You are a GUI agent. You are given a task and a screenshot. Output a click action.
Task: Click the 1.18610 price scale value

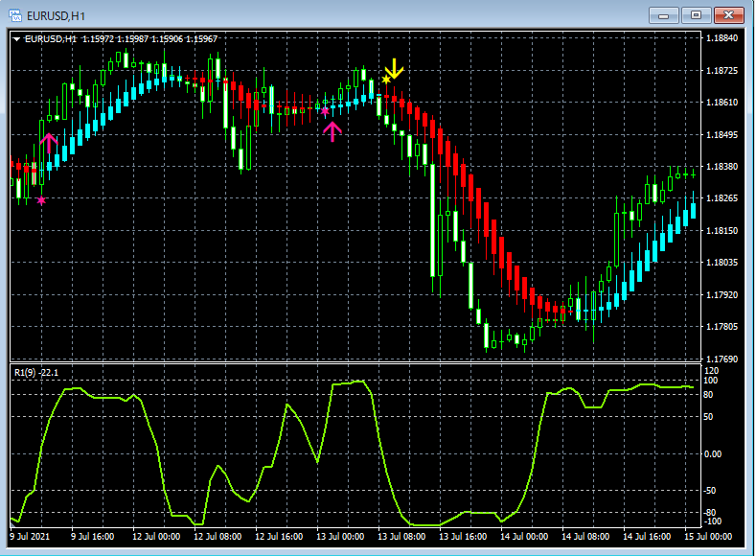pyautogui.click(x=722, y=103)
